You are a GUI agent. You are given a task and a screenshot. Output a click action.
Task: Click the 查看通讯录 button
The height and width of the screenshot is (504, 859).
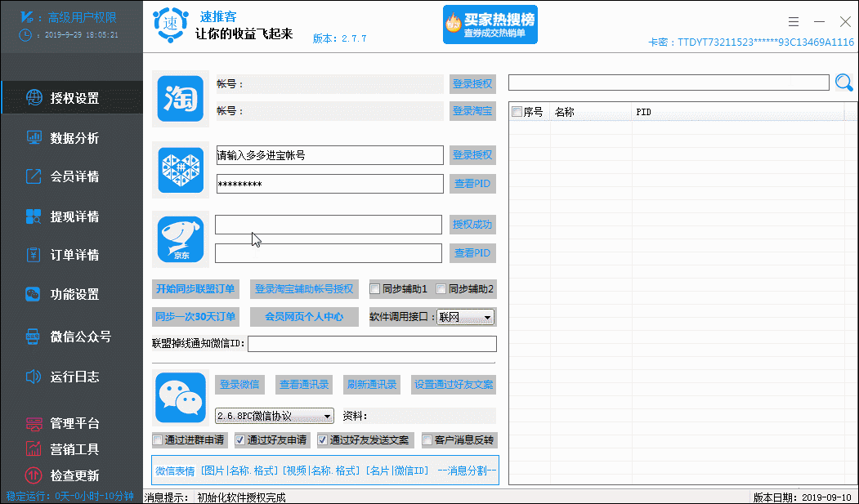[x=304, y=384]
